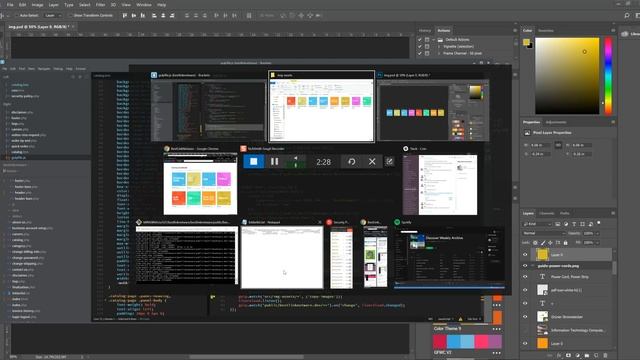Expand the Vignette (selection) action
Image resolution: width=640 pixels, height=360 pixels.
point(439,47)
